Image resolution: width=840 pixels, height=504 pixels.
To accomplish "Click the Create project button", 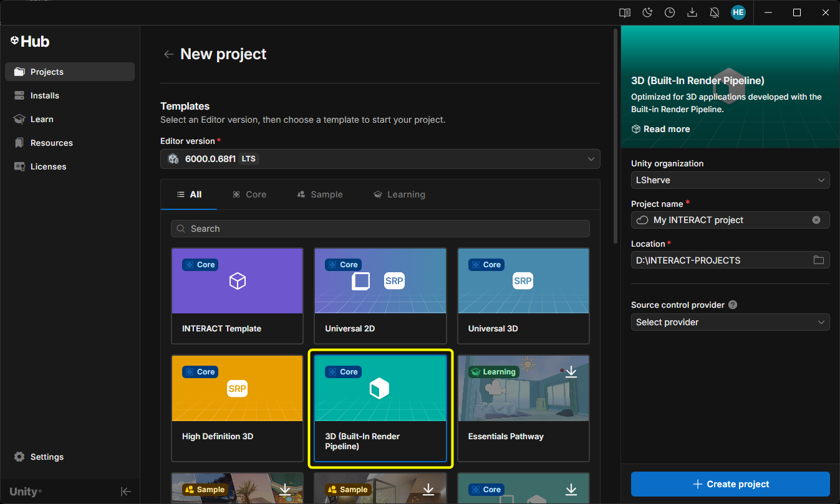I will click(x=730, y=484).
